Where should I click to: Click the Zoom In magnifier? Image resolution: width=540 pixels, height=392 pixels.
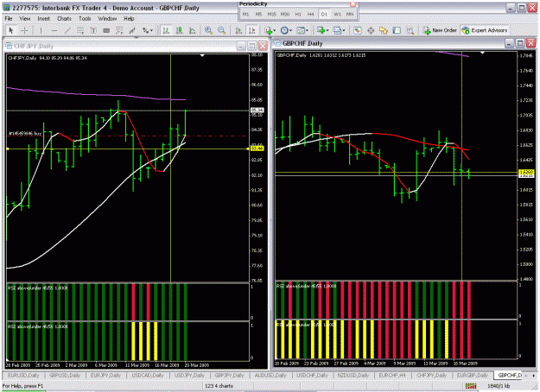click(x=208, y=30)
